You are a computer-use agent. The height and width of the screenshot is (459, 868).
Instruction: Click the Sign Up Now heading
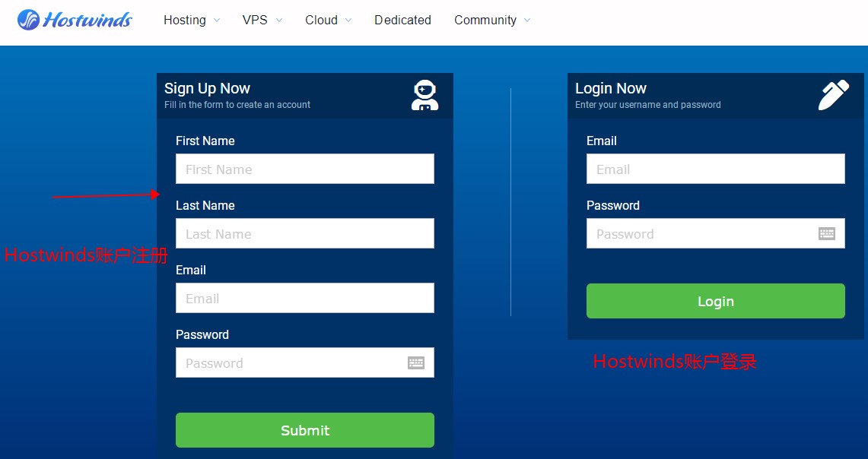point(207,88)
